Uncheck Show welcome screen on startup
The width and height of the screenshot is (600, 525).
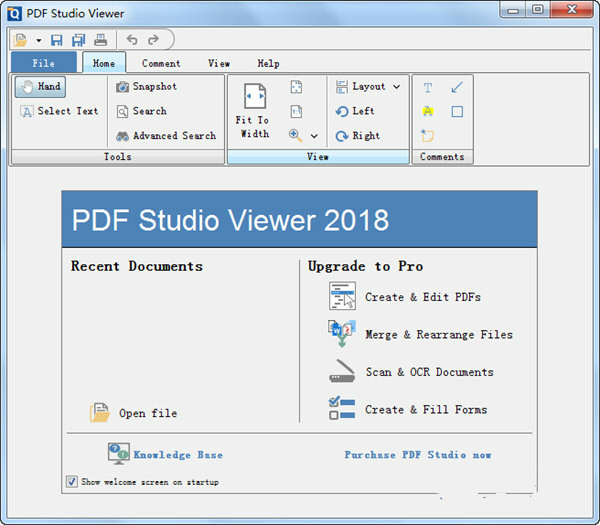tap(72, 481)
